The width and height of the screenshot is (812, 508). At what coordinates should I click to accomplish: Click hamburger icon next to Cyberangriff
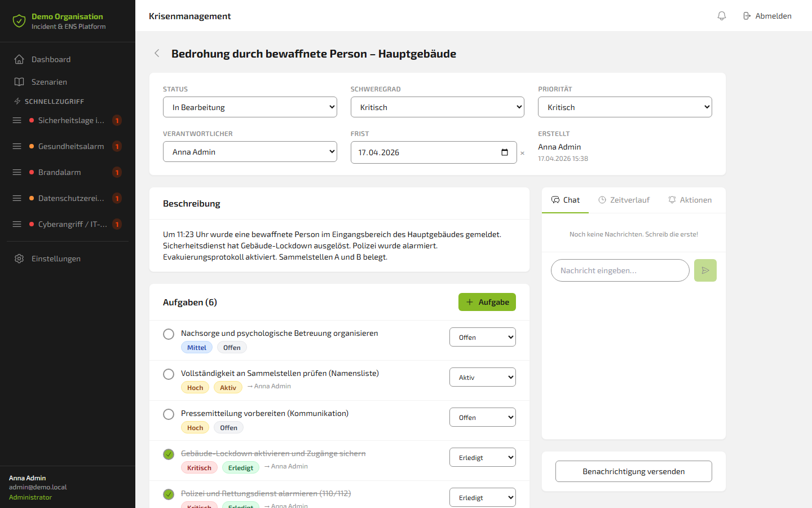point(17,224)
